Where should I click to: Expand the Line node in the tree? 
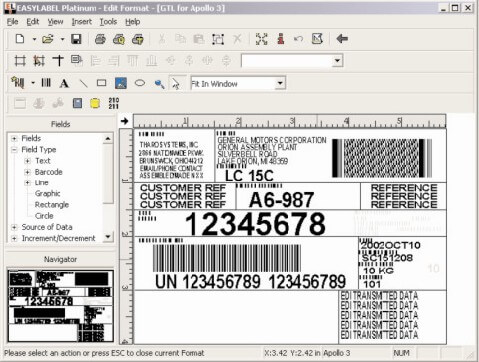(x=27, y=183)
